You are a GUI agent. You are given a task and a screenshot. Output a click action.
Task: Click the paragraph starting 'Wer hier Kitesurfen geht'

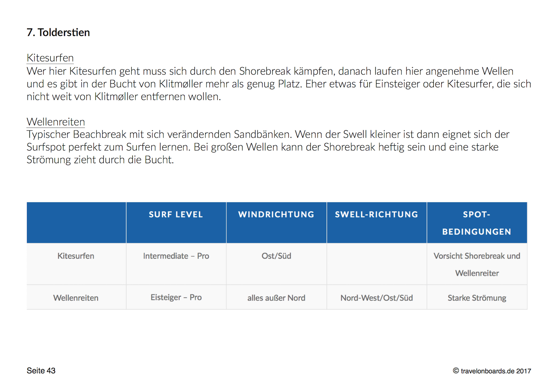pyautogui.click(x=279, y=84)
